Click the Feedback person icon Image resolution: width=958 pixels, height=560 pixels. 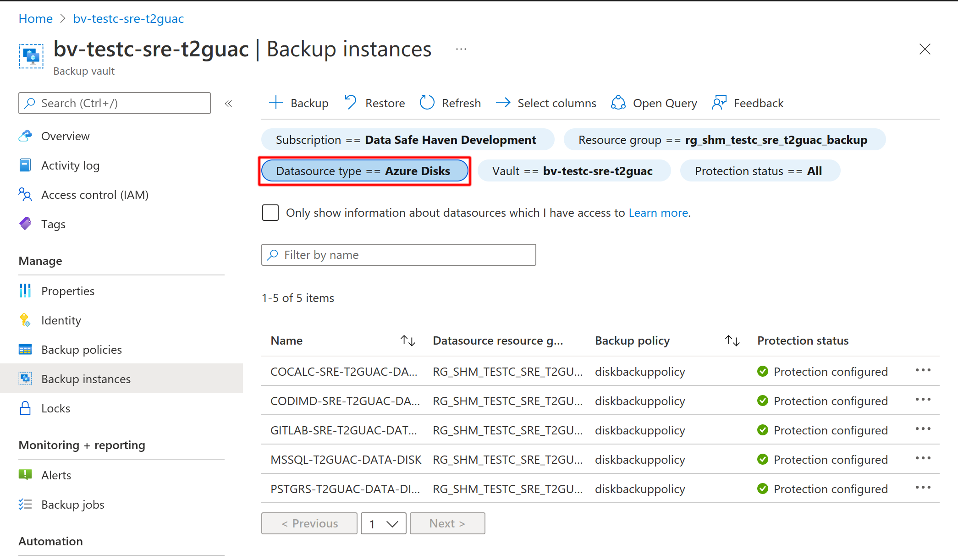(719, 103)
